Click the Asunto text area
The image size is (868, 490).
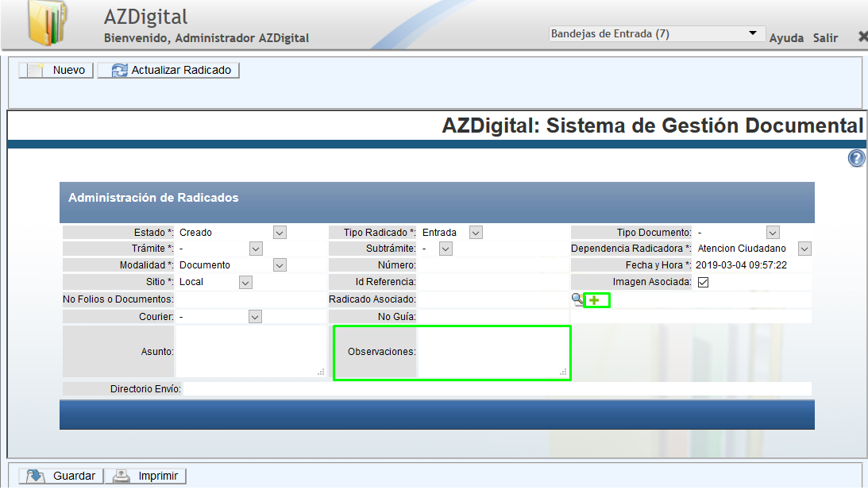point(251,352)
